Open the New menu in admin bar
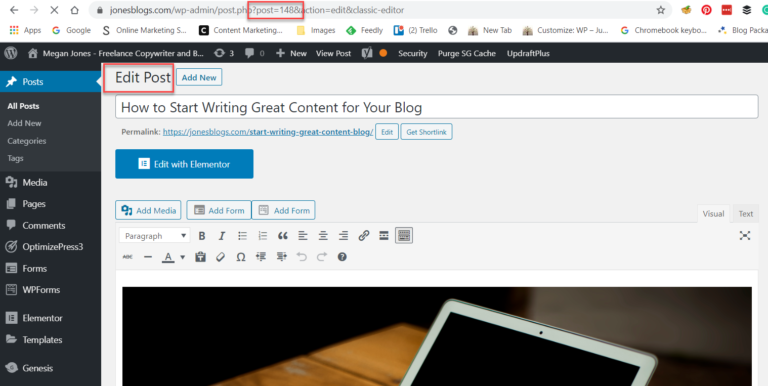Viewport: 768px width, 386px height. click(291, 53)
